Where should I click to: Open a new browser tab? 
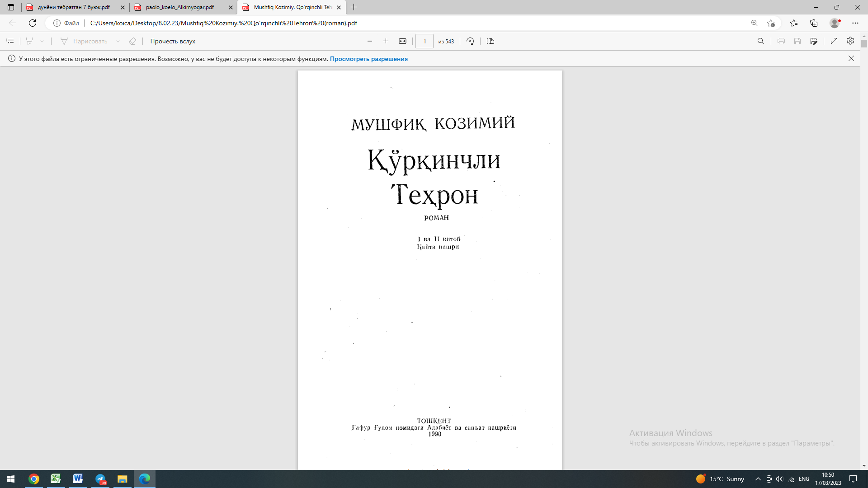[354, 7]
